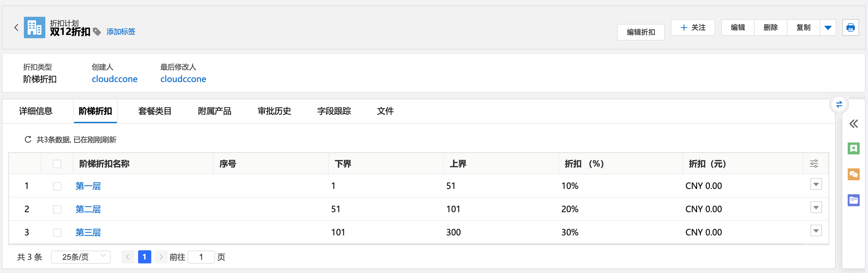
Task: Open the row action dropdown for 第二层
Action: tap(816, 208)
